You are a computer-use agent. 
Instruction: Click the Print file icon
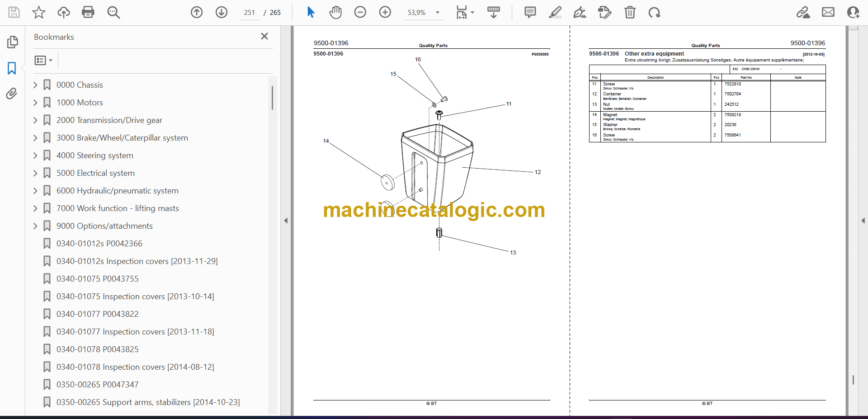(88, 12)
